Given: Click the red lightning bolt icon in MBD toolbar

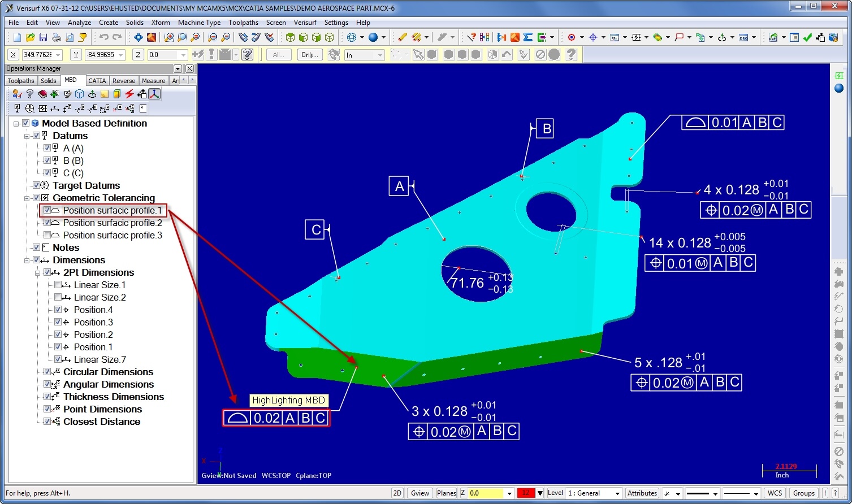Looking at the screenshot, I should coord(129,94).
